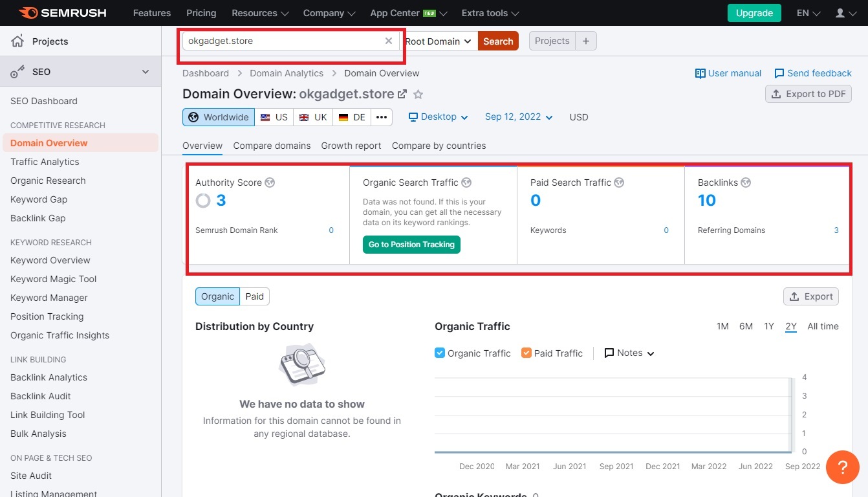Select the DE flag database

coord(352,117)
